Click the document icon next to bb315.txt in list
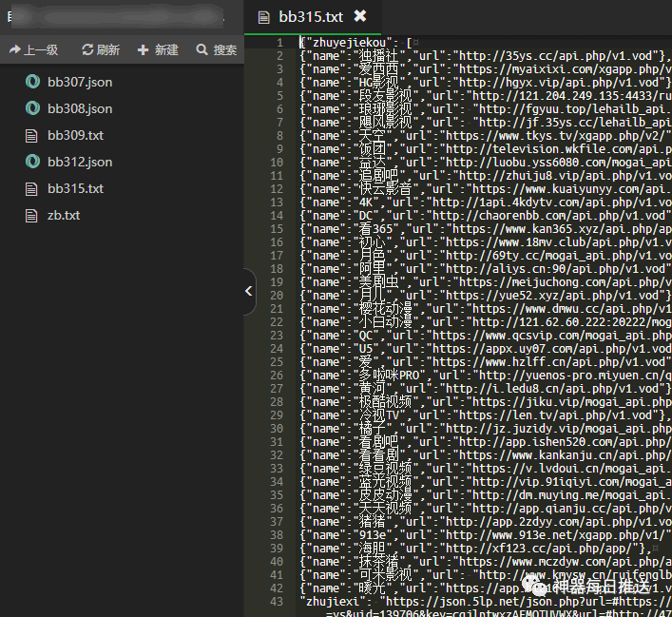Viewport: 672px width, 617px height. (31, 189)
